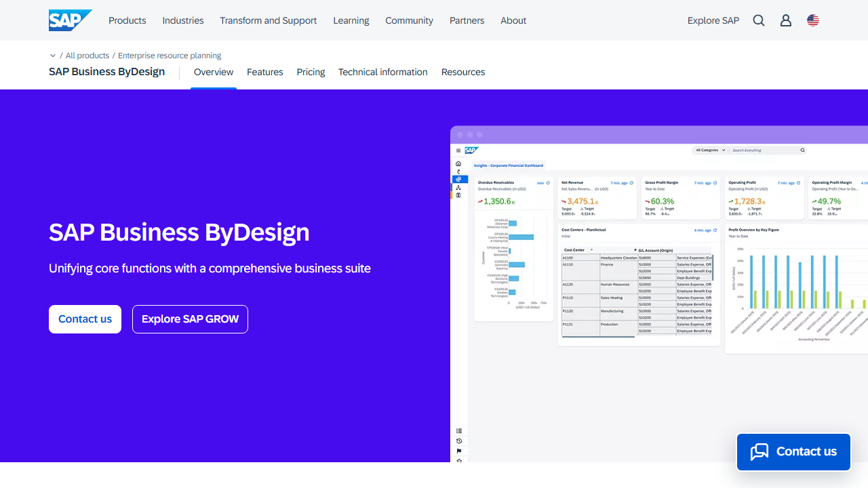Open the user account icon
868x488 pixels.
click(786, 20)
